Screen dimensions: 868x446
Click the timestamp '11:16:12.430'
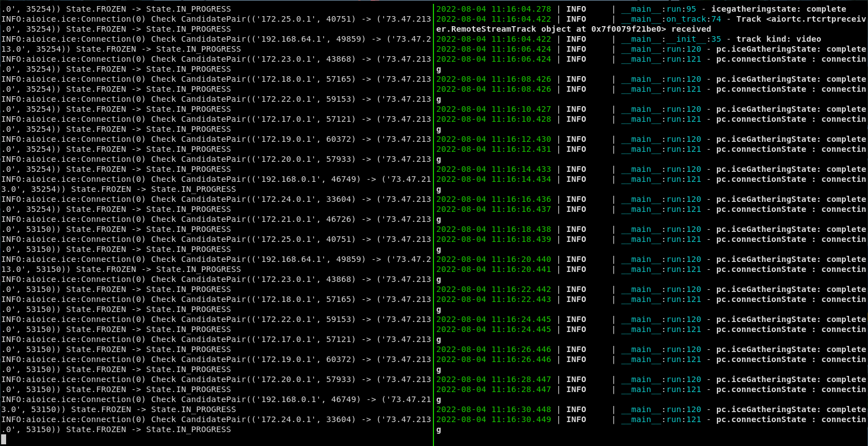point(521,139)
